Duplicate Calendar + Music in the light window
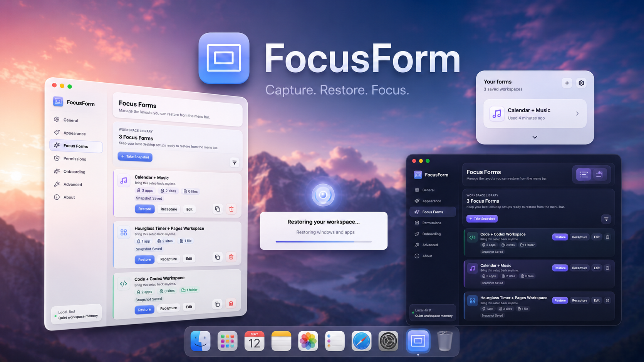 pyautogui.click(x=218, y=209)
